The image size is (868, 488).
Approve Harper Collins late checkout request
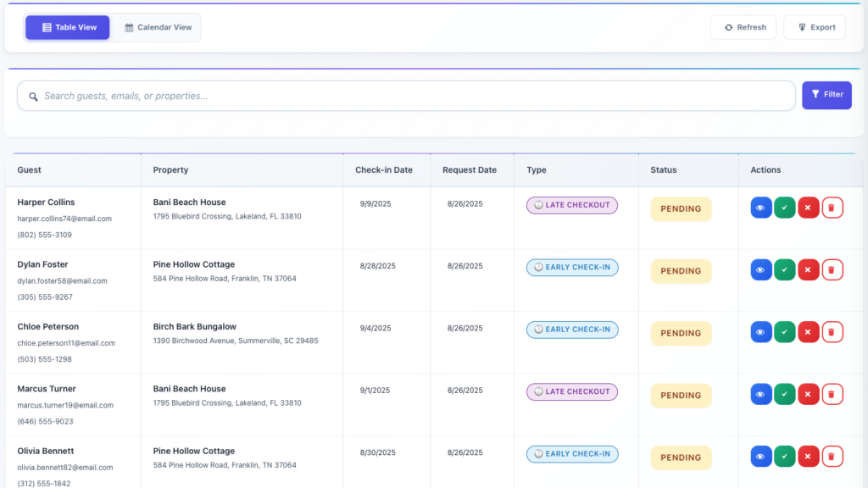click(785, 208)
